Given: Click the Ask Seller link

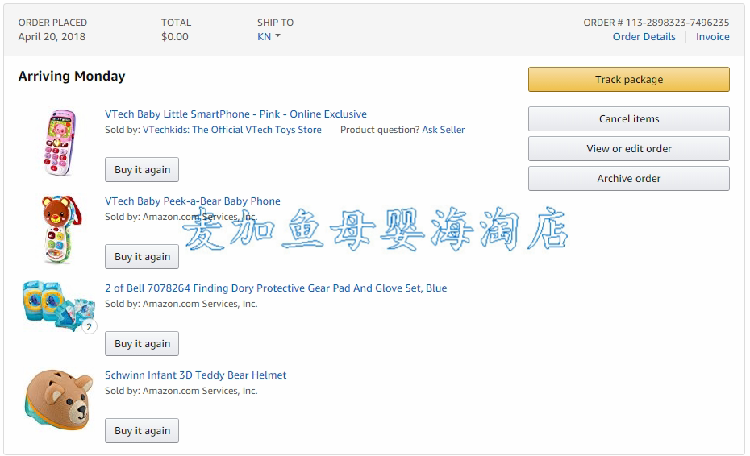Looking at the screenshot, I should point(443,130).
